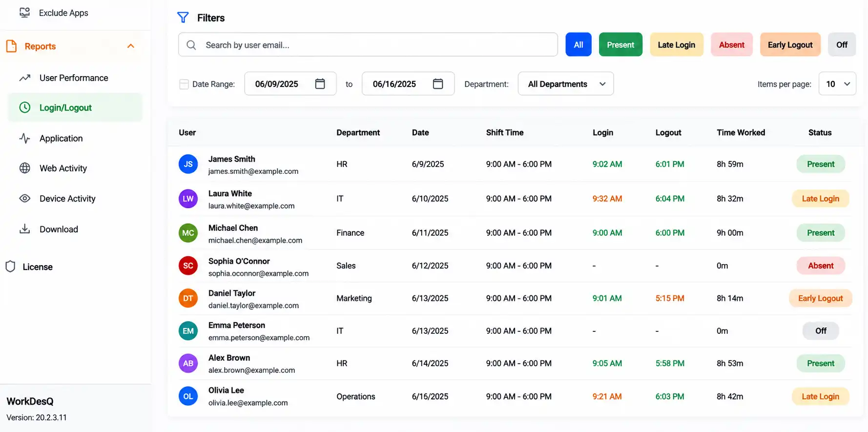The width and height of the screenshot is (868, 432).
Task: Click Daniel Taylor's Early Logout badge
Action: (x=821, y=298)
